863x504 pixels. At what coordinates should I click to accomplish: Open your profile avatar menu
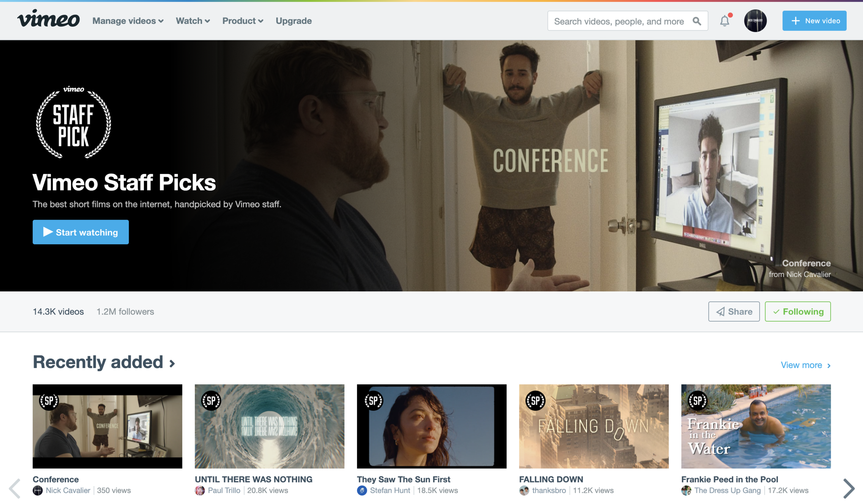(756, 21)
